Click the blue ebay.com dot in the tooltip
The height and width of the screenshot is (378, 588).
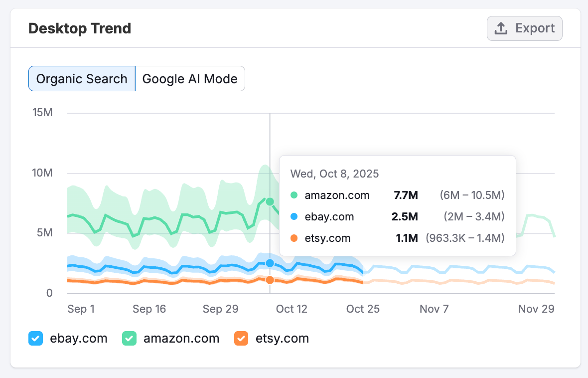point(294,217)
